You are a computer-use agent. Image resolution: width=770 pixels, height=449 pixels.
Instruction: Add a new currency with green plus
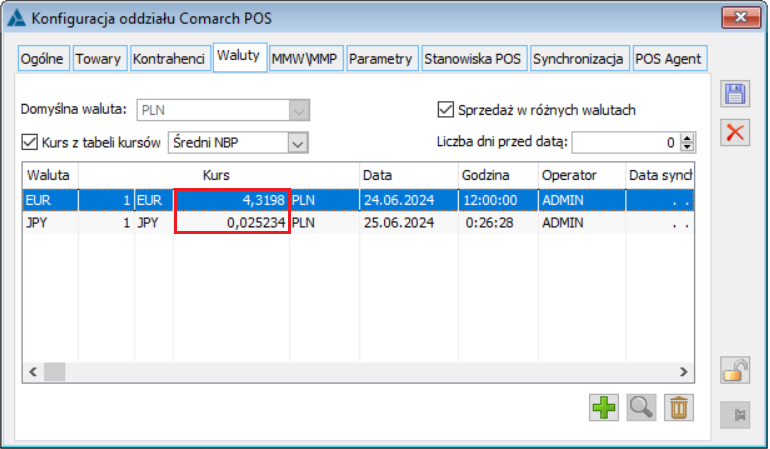(x=604, y=407)
